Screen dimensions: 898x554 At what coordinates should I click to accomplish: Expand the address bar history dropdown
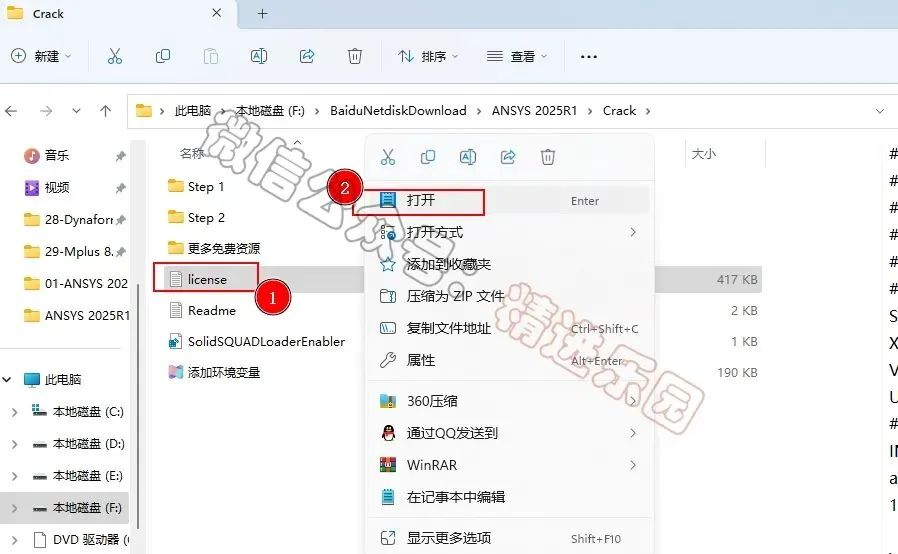click(880, 111)
